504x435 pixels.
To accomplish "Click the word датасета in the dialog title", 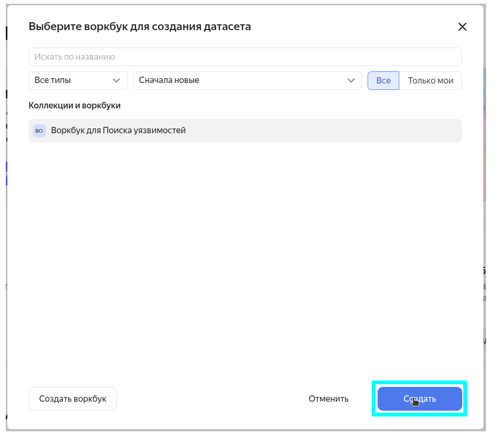I will 227,26.
